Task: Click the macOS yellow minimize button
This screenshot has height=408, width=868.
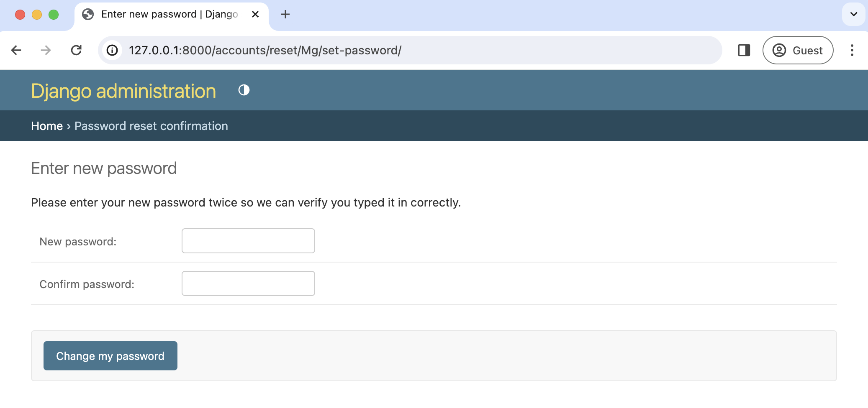Action: pyautogui.click(x=37, y=15)
